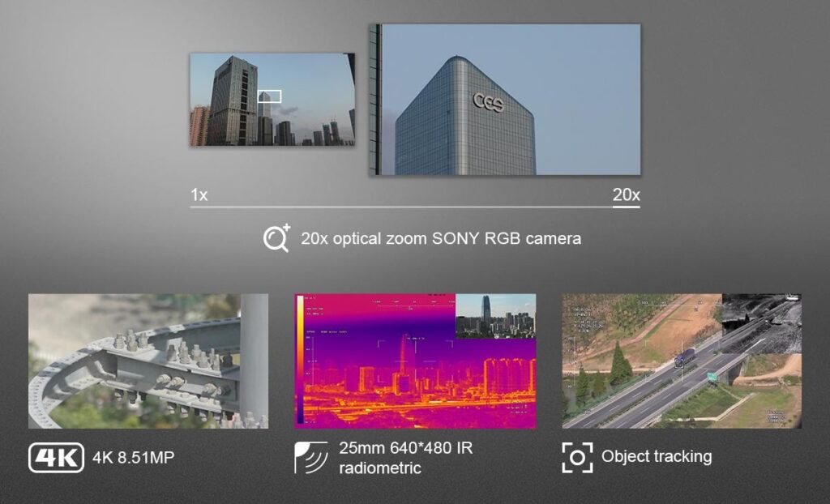Click the 1x zoom label
This screenshot has width=830, height=504.
[199, 195]
